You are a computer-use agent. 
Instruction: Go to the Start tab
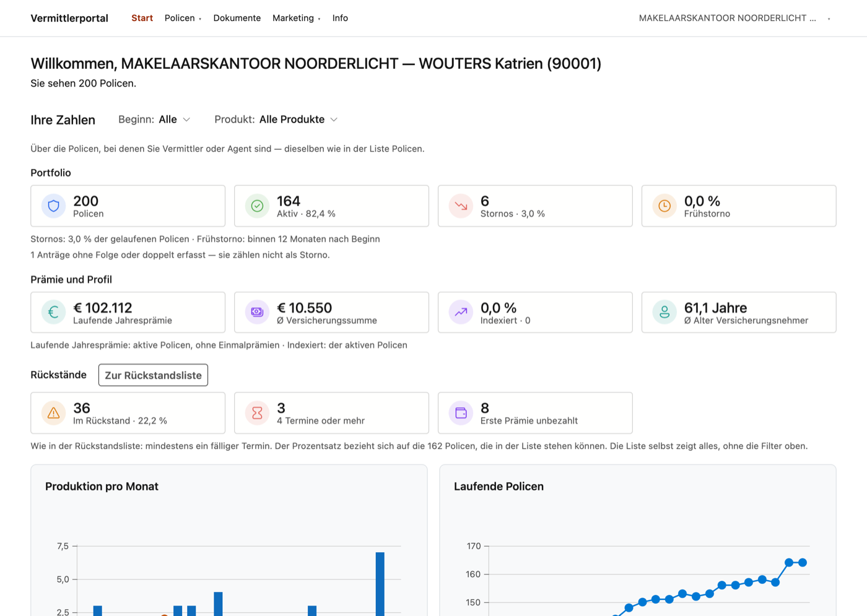(142, 18)
